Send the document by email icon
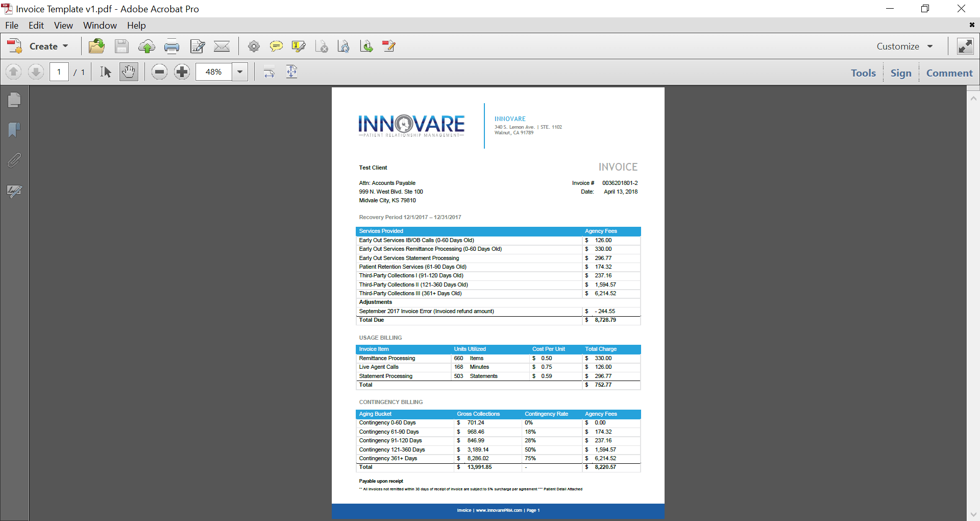The height and width of the screenshot is (521, 980). [222, 46]
